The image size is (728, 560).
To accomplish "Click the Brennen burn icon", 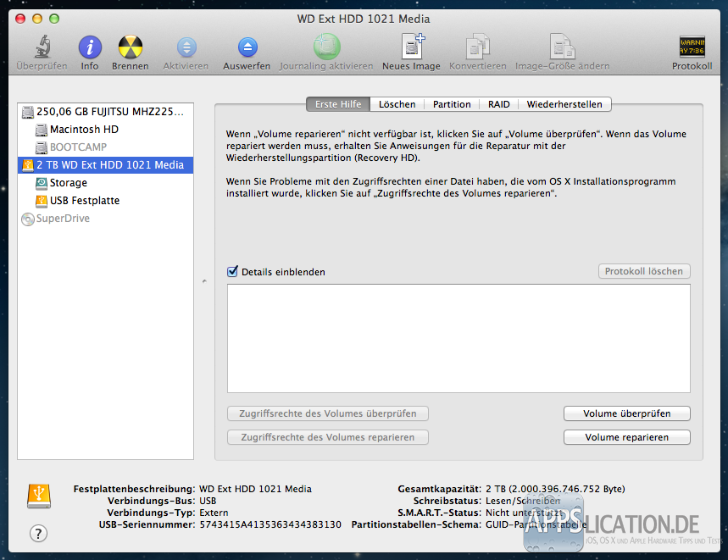I will pyautogui.click(x=130, y=47).
